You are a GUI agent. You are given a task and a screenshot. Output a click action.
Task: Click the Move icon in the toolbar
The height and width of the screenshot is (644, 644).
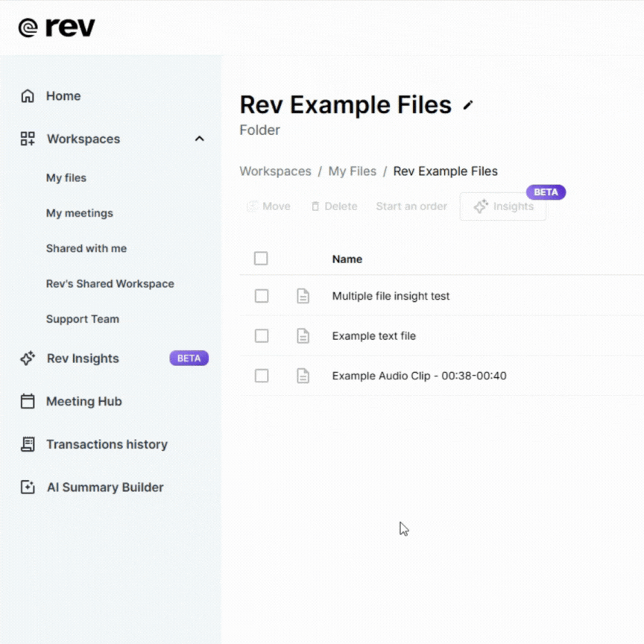click(x=253, y=206)
